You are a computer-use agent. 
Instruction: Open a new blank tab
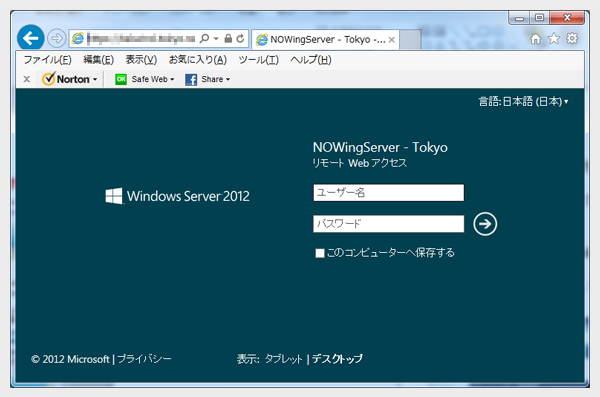(x=410, y=39)
